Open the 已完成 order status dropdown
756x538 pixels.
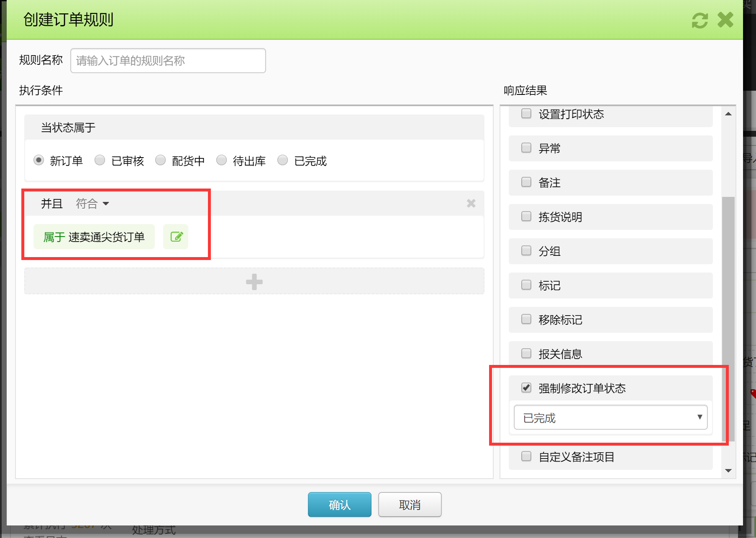(610, 417)
